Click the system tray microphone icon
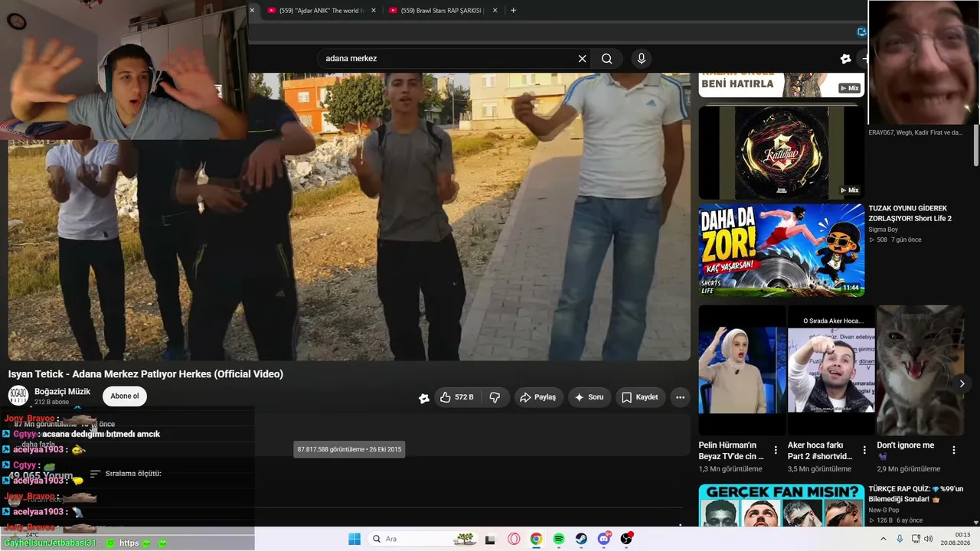The width and height of the screenshot is (980, 551). pos(900,539)
